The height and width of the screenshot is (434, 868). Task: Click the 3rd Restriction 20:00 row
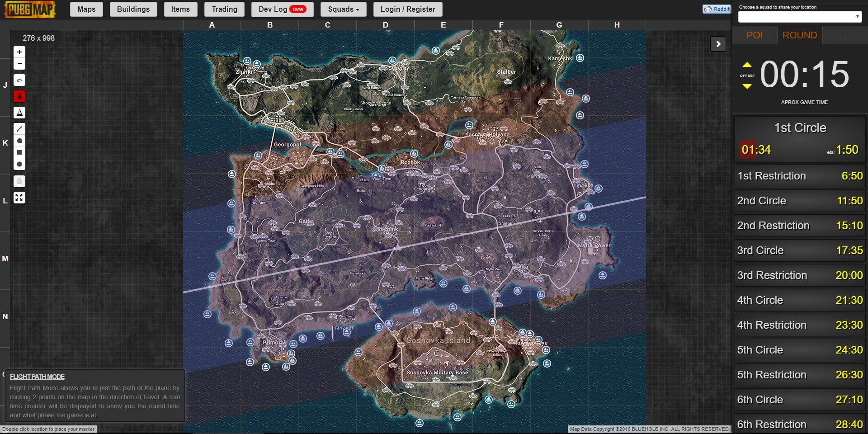click(800, 275)
